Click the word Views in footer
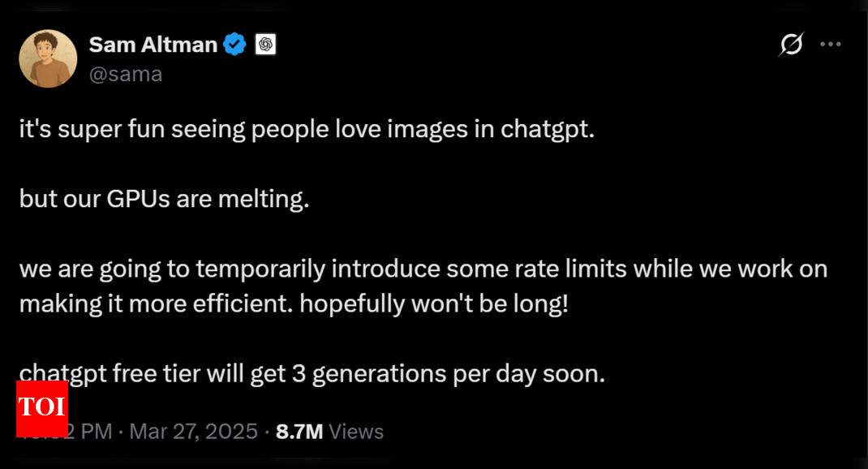This screenshot has width=868, height=469. point(356,432)
